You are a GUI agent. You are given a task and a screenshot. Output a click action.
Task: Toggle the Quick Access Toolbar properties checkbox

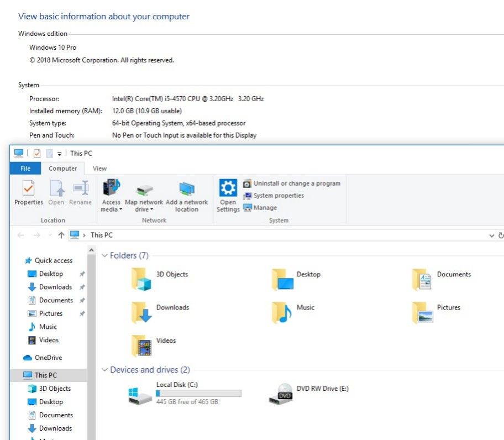click(37, 153)
